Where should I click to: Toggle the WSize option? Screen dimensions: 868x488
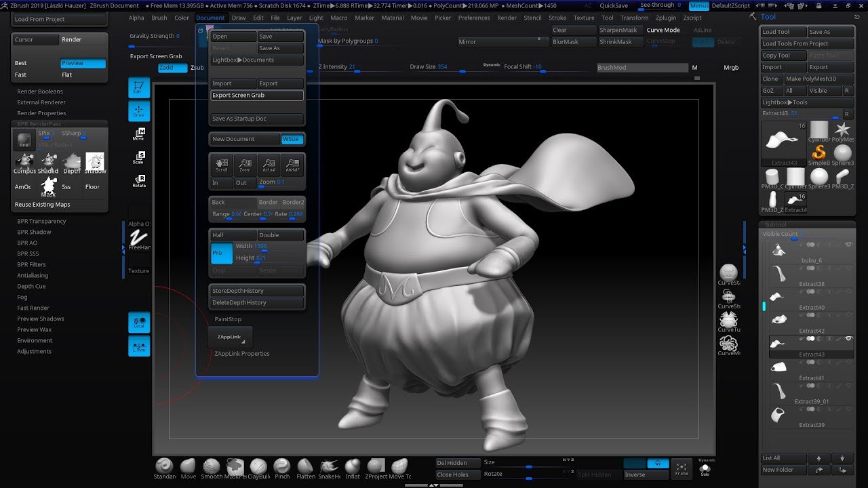pyautogui.click(x=293, y=139)
